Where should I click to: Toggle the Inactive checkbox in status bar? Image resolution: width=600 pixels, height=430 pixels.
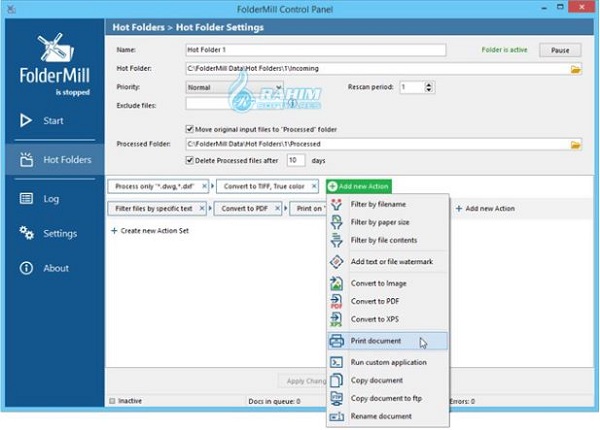point(112,401)
